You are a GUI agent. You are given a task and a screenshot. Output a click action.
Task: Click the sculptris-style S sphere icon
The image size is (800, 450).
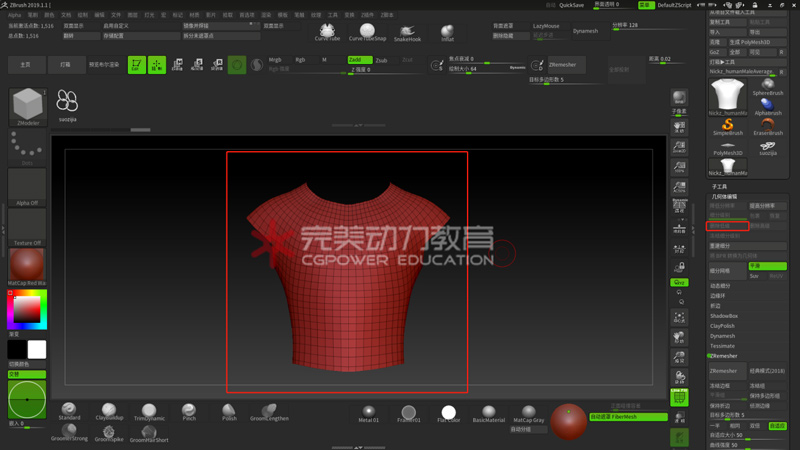pyautogui.click(x=257, y=65)
